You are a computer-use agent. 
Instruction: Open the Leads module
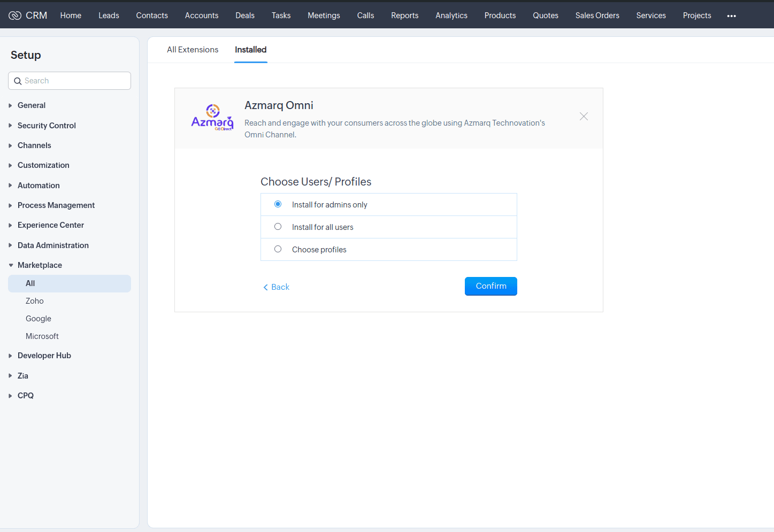pos(109,16)
